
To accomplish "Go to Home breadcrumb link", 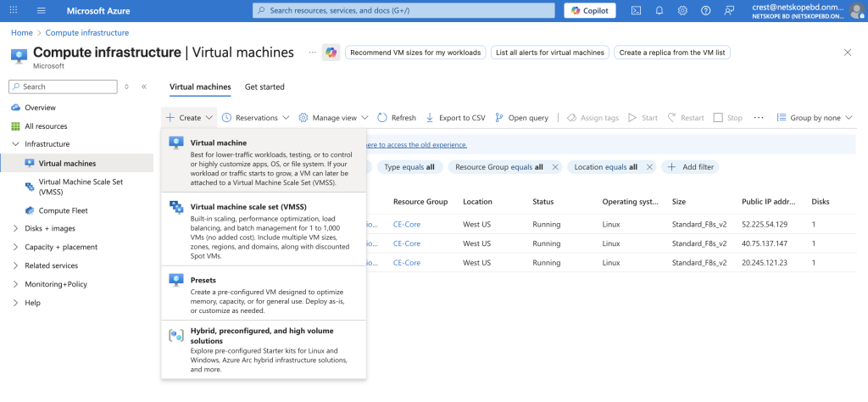I will point(21,33).
